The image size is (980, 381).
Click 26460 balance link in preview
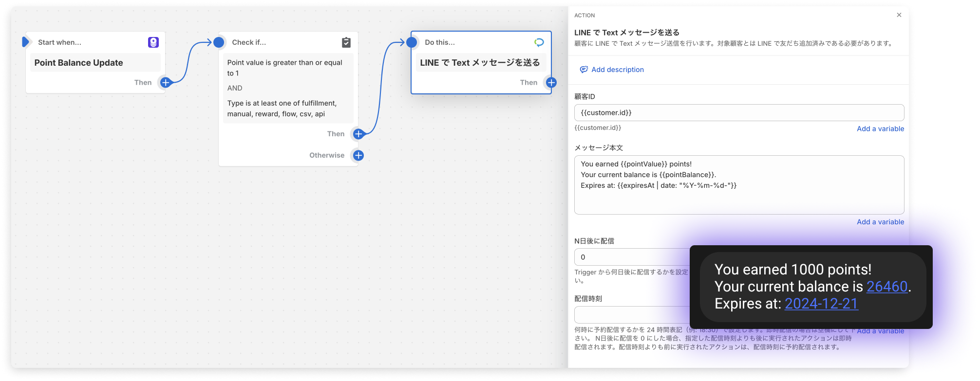(887, 287)
